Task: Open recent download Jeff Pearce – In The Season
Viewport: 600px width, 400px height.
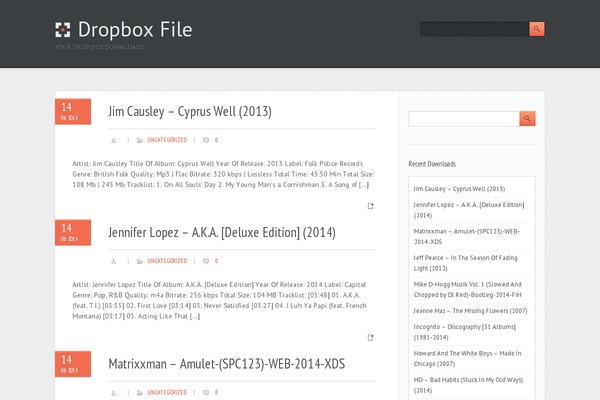Action: [x=465, y=263]
